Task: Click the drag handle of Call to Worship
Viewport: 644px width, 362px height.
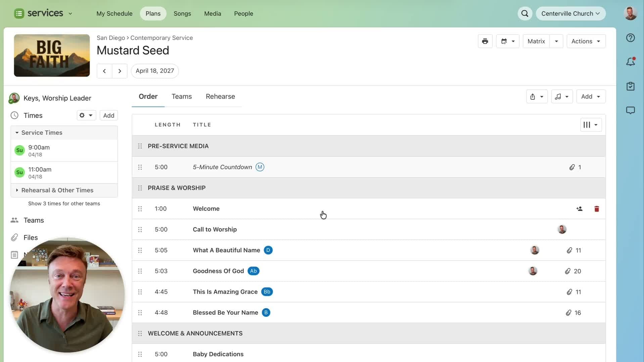Action: (140, 230)
